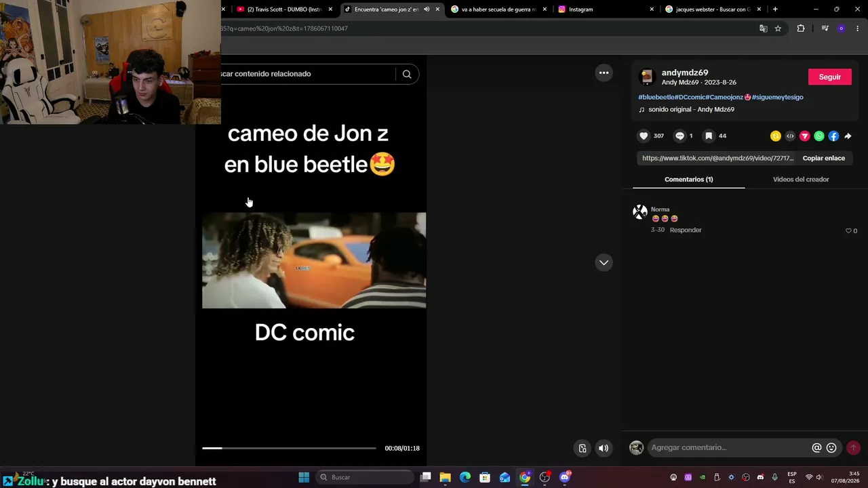Open File Explorer from the taskbar

tap(445, 477)
